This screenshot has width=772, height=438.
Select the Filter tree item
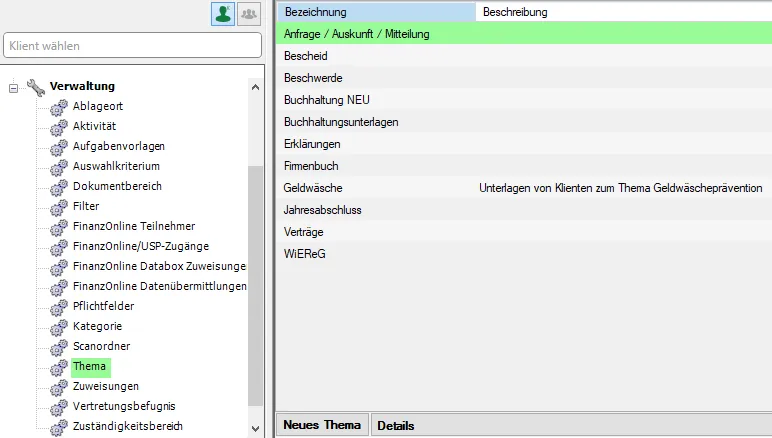86,206
